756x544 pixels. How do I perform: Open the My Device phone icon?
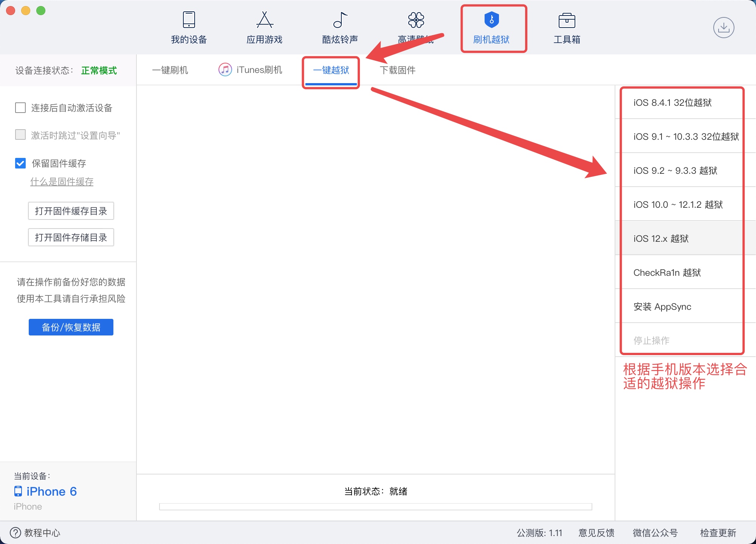point(189,20)
